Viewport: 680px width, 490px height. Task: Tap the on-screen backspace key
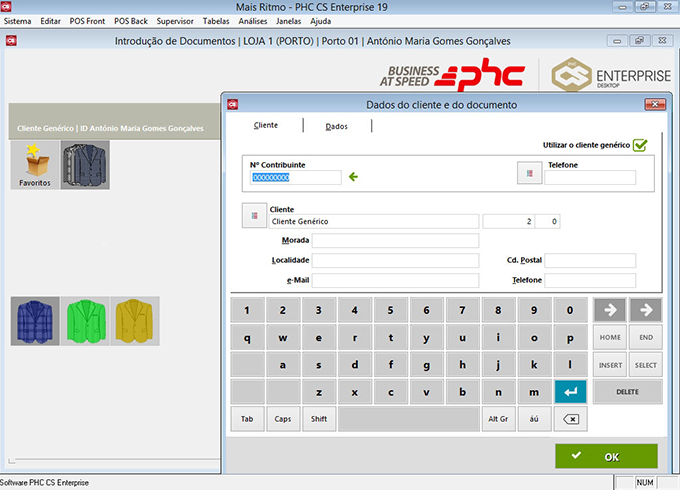(570, 419)
